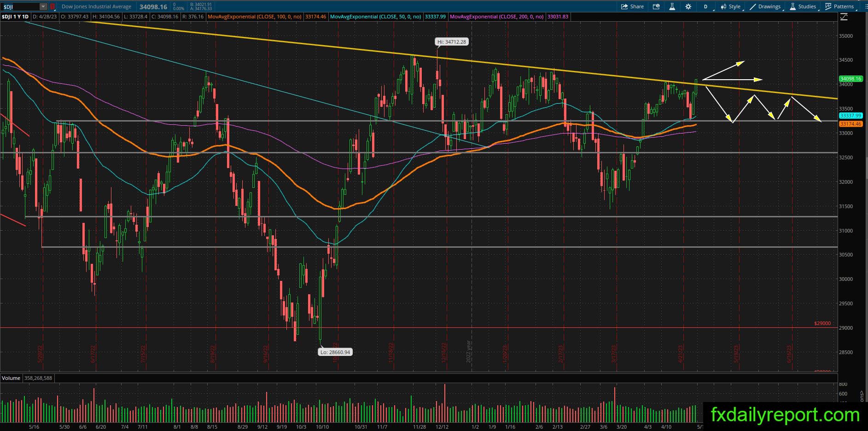Click the 'Hi: 34712.28' price bubble
This screenshot has width=868, height=431.
tap(452, 42)
